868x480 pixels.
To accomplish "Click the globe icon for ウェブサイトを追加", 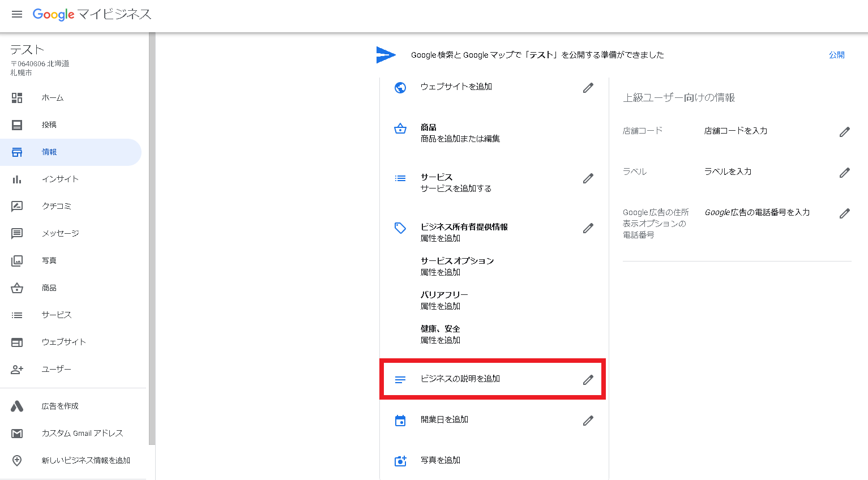I will coord(400,88).
